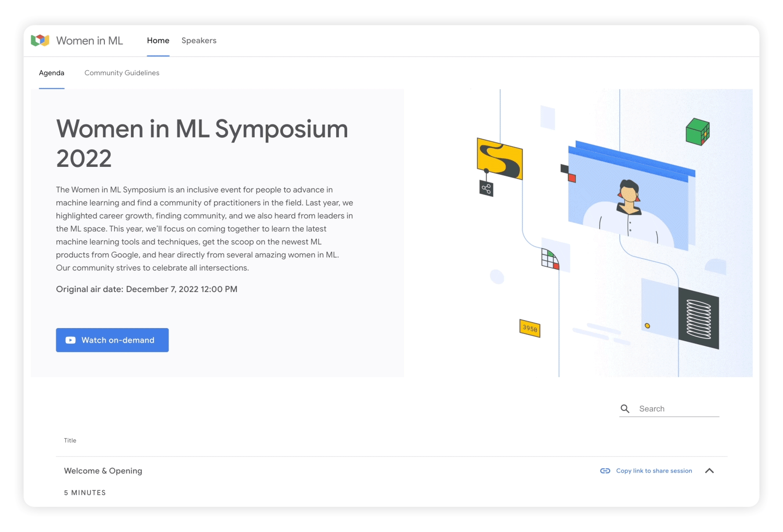Focus the Search input field
The image size is (783, 532).
[x=679, y=409]
